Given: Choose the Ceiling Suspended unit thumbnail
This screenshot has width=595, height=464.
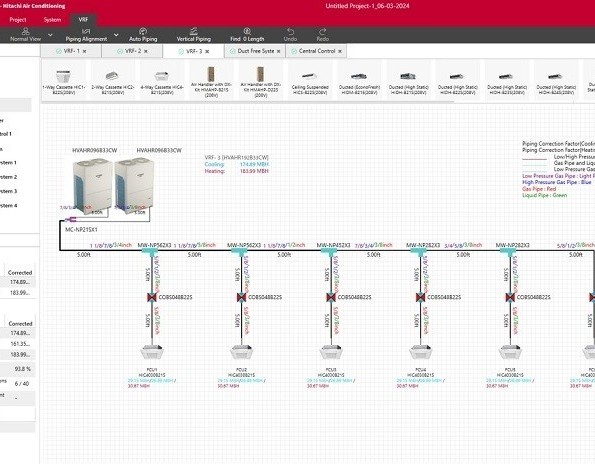Looking at the screenshot, I should tap(310, 81).
